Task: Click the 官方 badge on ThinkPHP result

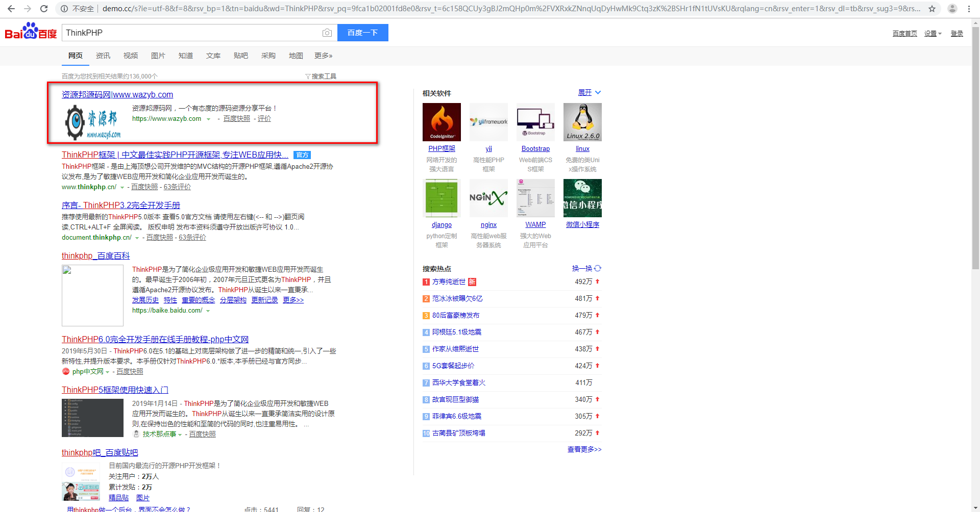Action: (x=302, y=155)
